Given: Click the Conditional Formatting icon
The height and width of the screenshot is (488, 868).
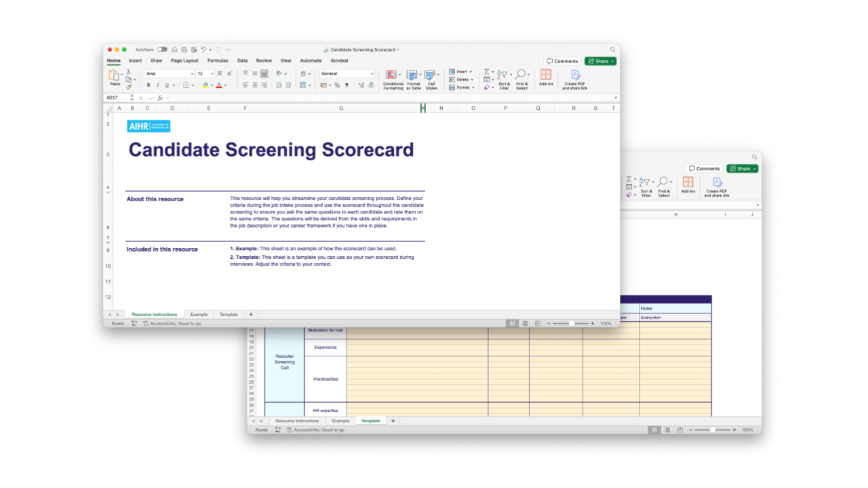Looking at the screenshot, I should tap(392, 75).
